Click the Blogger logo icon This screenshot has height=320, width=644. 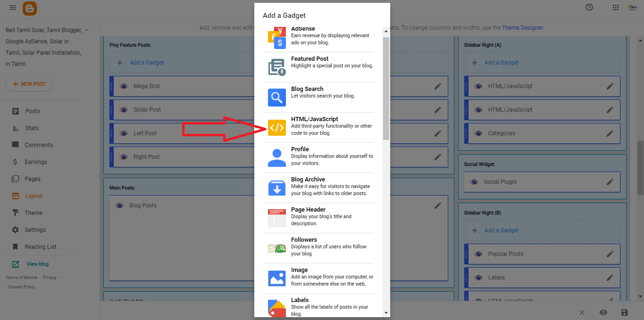coord(30,8)
